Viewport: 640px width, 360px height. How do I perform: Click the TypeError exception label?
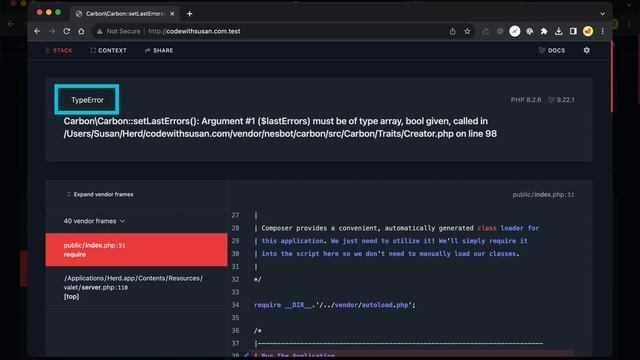point(87,100)
